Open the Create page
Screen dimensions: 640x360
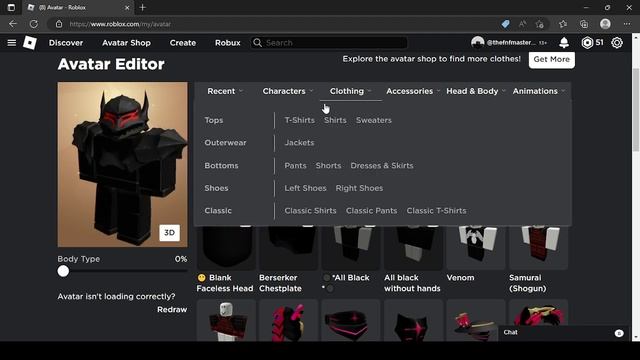point(182,42)
